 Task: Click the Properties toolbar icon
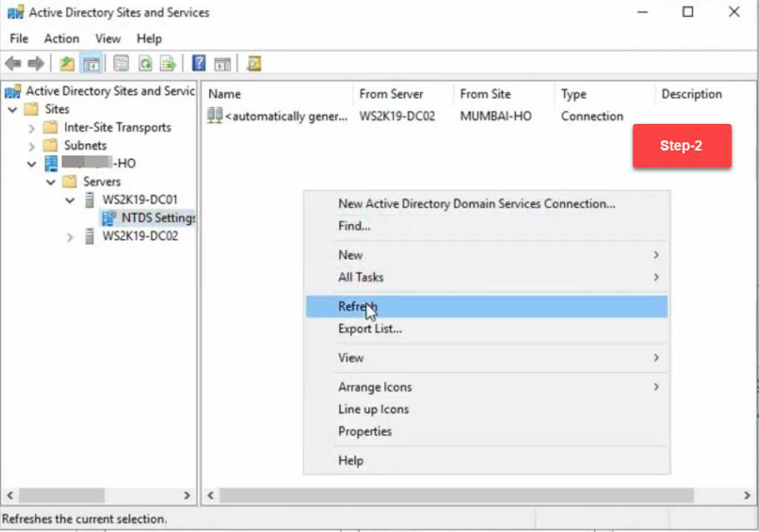pyautogui.click(x=121, y=64)
